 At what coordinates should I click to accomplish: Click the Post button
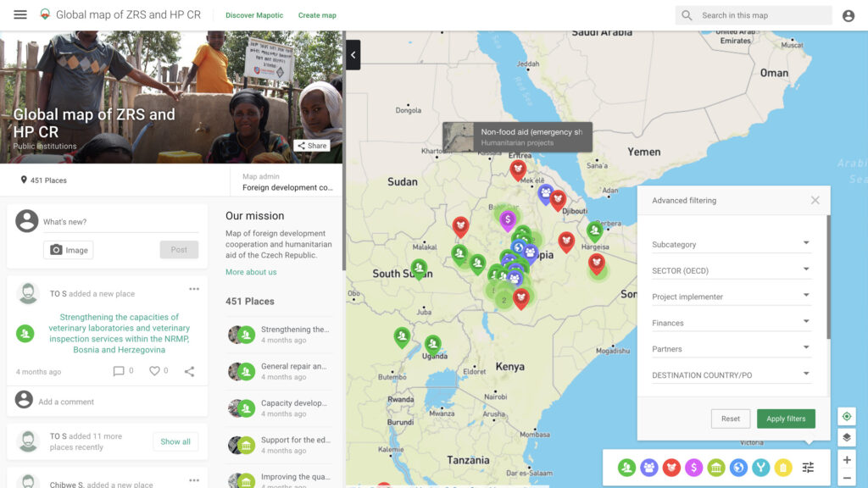click(179, 250)
